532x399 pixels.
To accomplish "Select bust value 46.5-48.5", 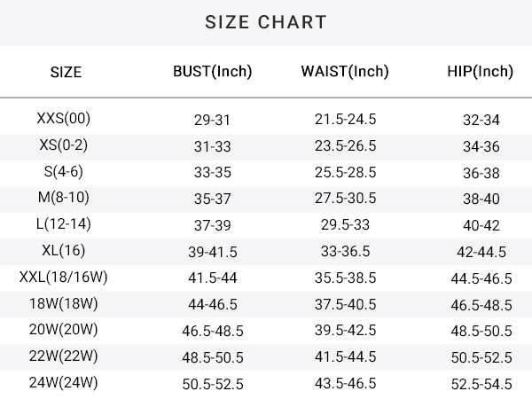I will click(213, 331).
